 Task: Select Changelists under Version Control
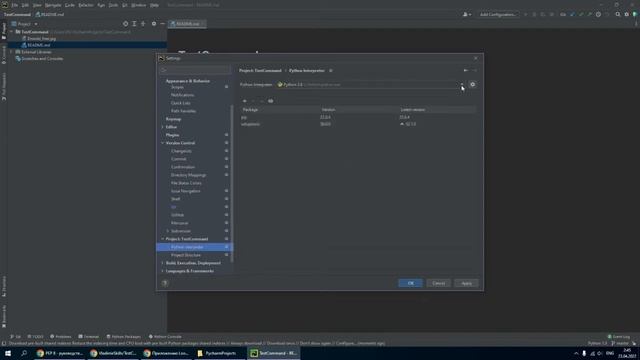tap(181, 151)
